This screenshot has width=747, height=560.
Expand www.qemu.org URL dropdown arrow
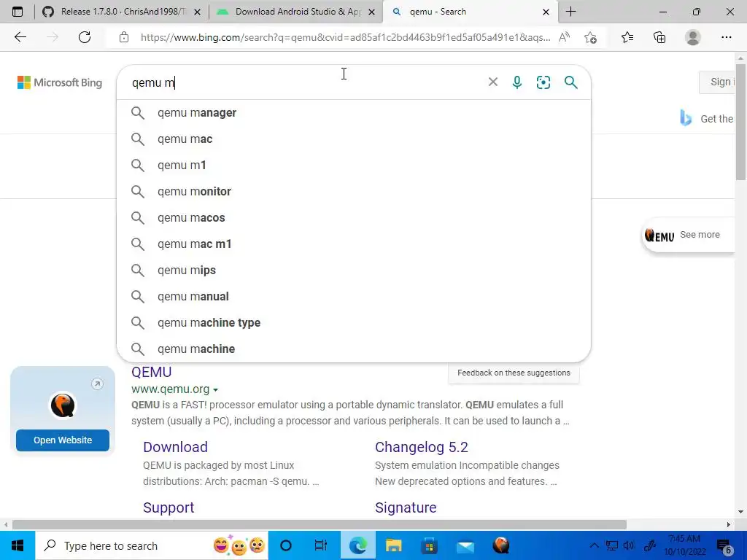pos(215,390)
